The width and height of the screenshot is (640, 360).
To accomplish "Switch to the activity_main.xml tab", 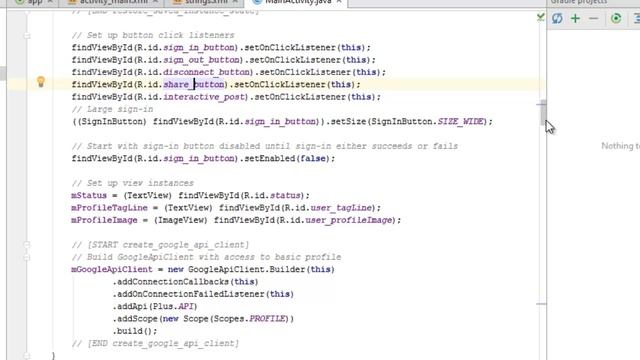I will 113,2.
